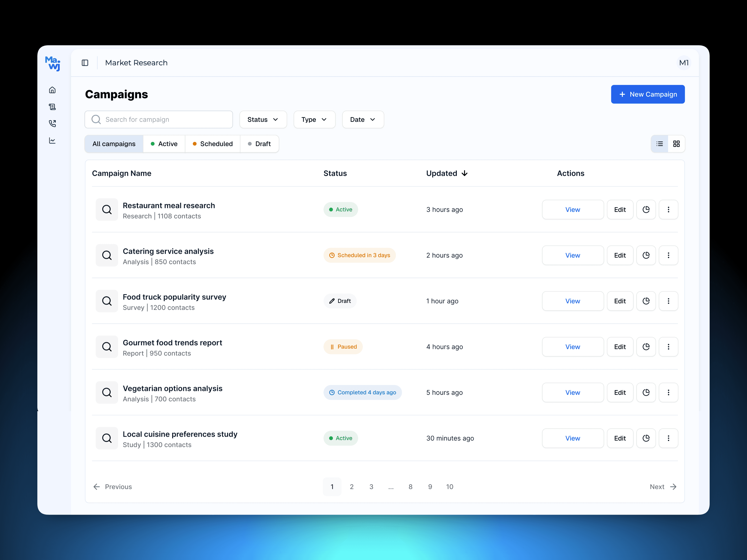The image size is (747, 560).
Task: Select the Draft campaigns tab
Action: (x=259, y=144)
